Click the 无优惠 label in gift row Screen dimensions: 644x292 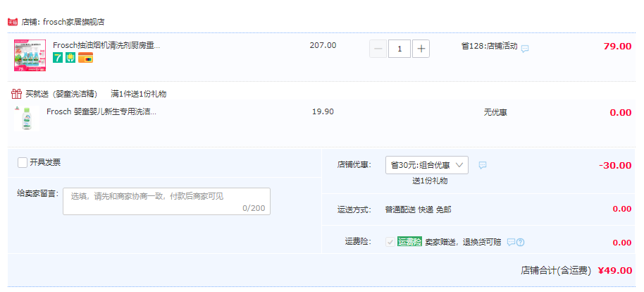tap(495, 112)
